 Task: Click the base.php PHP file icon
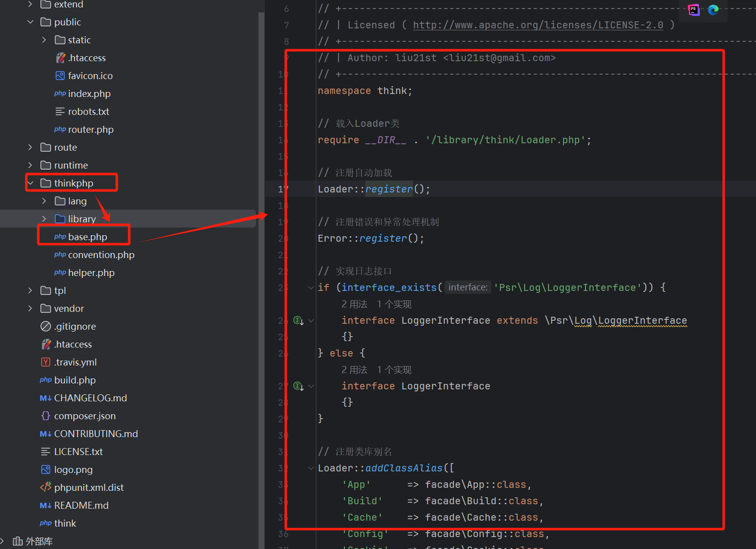click(x=60, y=237)
